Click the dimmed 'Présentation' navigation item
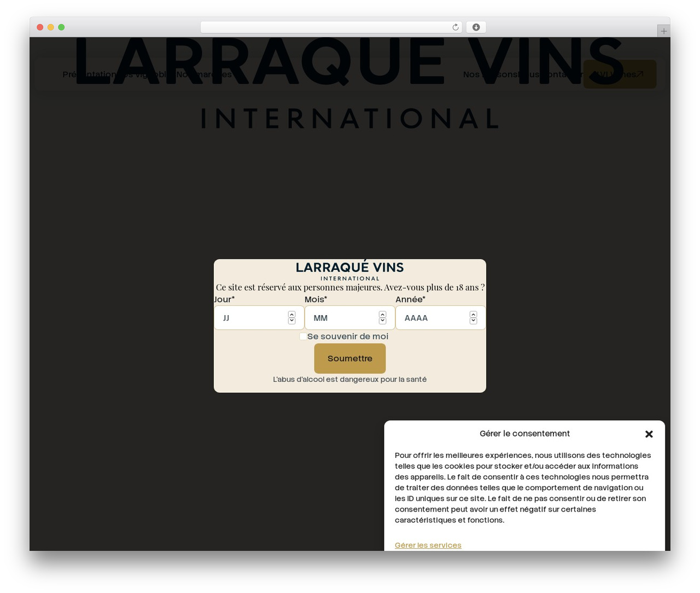The image size is (700, 593). point(89,74)
